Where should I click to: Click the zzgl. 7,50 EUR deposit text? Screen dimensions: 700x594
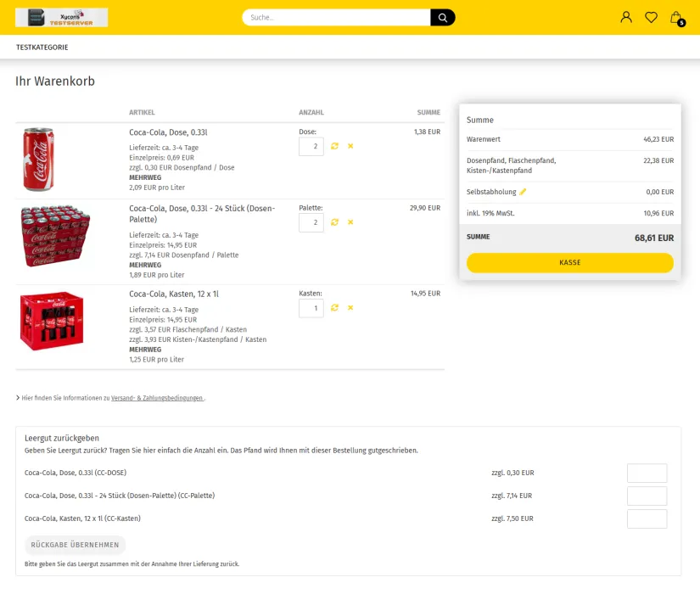(512, 518)
